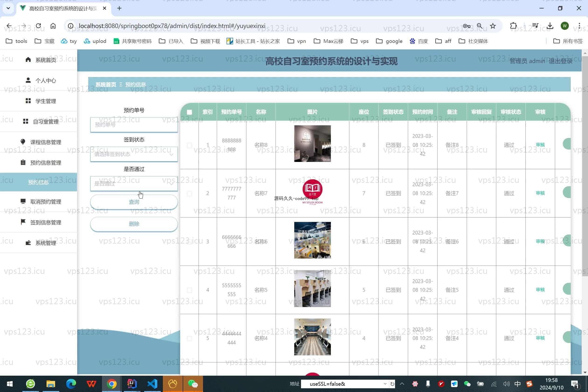Image resolution: width=588 pixels, height=392 pixels.
Task: Open the Chrome profile W avatar
Action: coord(564,26)
